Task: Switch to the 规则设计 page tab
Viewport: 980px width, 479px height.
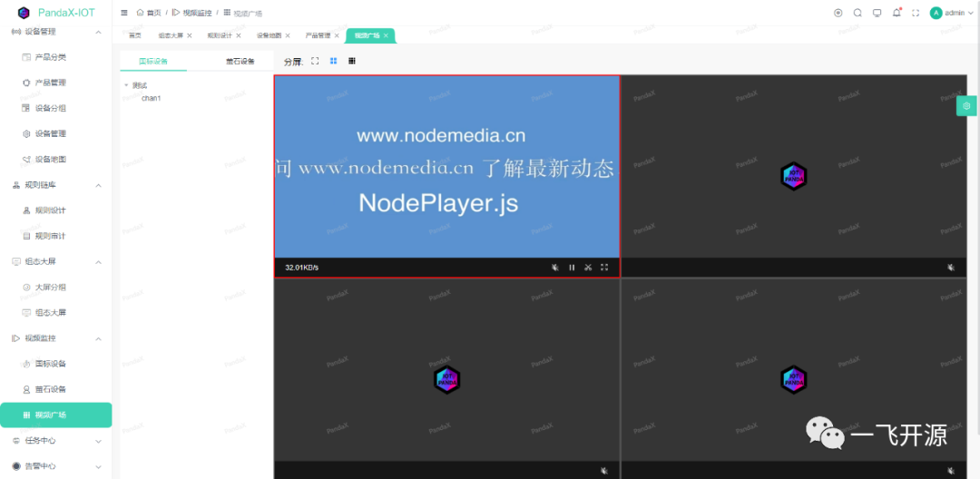Action: click(220, 35)
